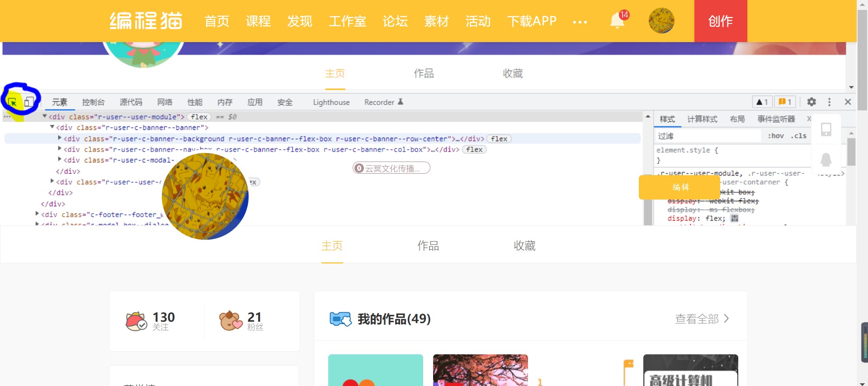868x386 pixels.
Task: Open the 作品 tab below the Pikachu avatar
Action: 428,246
